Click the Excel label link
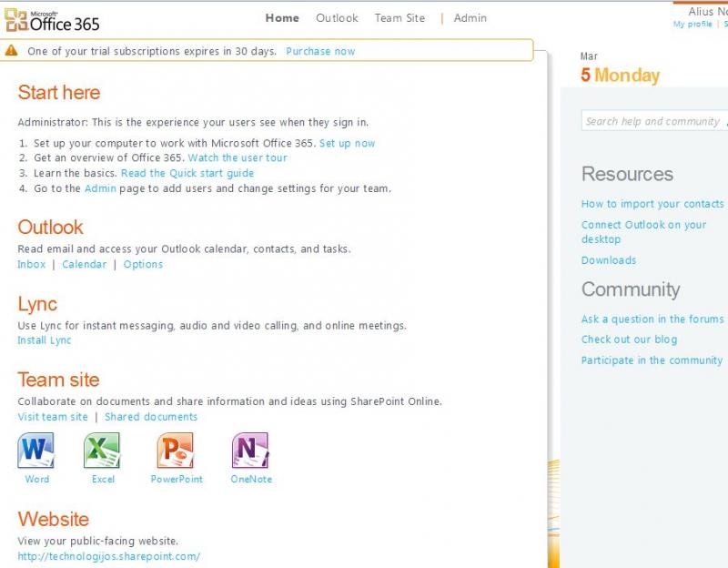This screenshot has width=728, height=568. click(x=103, y=480)
